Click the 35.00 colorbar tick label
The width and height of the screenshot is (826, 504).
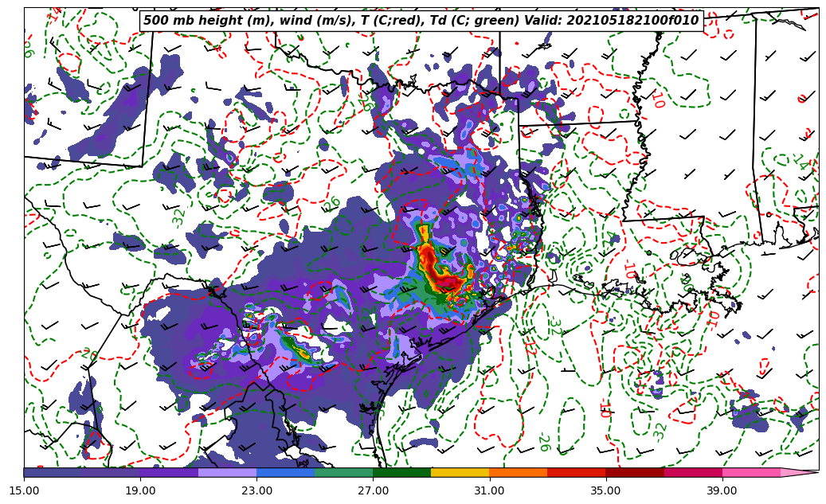(606, 490)
